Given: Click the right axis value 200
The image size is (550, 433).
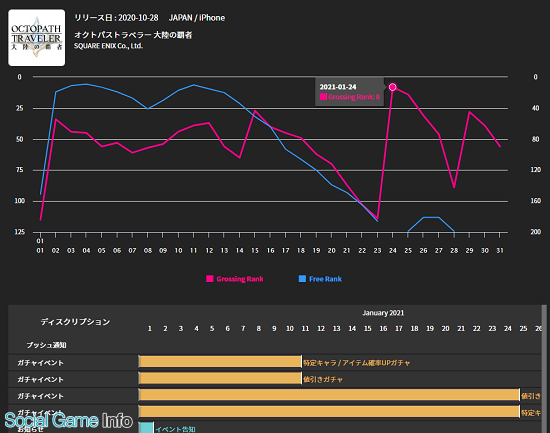Looking at the screenshot, I should point(535,232).
